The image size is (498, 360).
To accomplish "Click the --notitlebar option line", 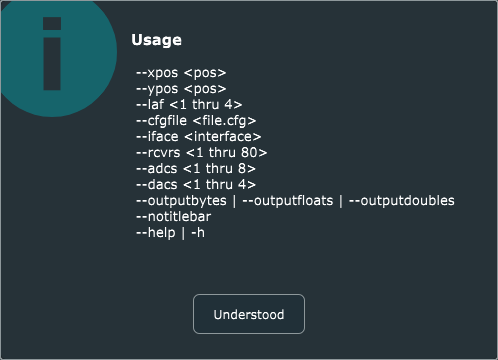I will pos(173,217).
